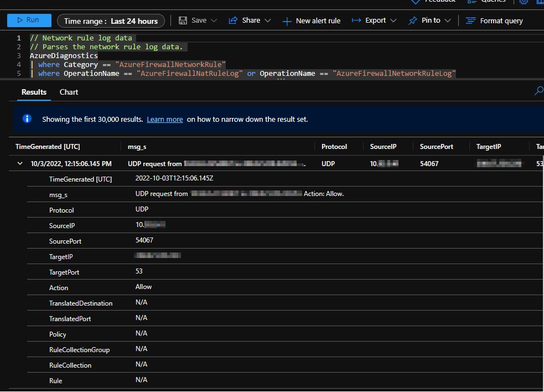Viewport: 544px width, 392px height.
Task: Click the RuleCollectionGroup field label
Action: pos(80,350)
